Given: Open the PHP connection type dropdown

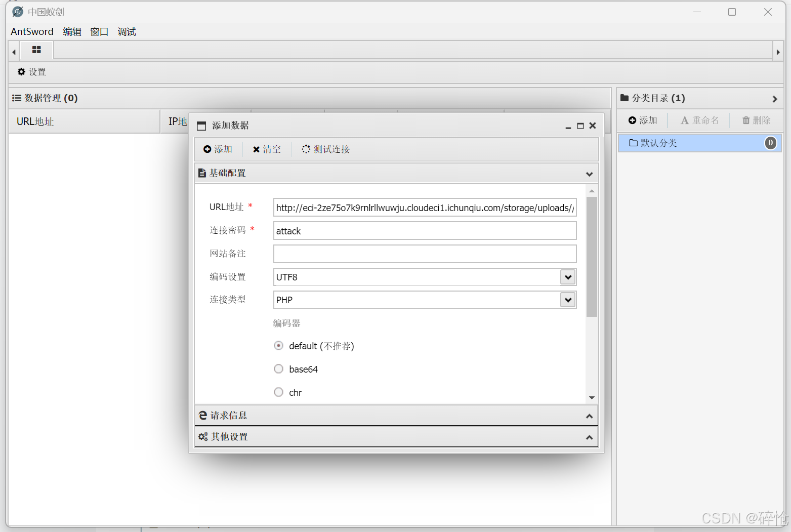Looking at the screenshot, I should click(x=567, y=300).
